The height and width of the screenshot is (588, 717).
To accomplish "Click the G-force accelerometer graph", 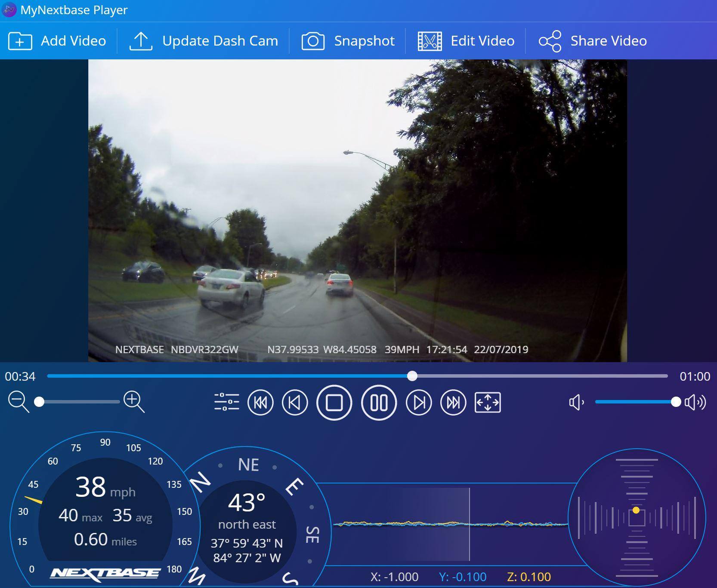I will point(450,524).
